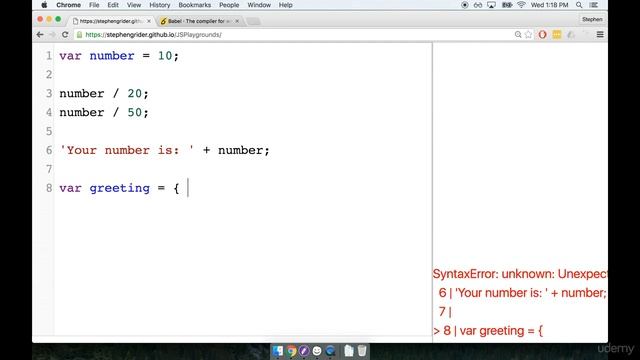Open the Trash in the Dock
Image resolution: width=640 pixels, height=360 pixels.
[x=362, y=351]
